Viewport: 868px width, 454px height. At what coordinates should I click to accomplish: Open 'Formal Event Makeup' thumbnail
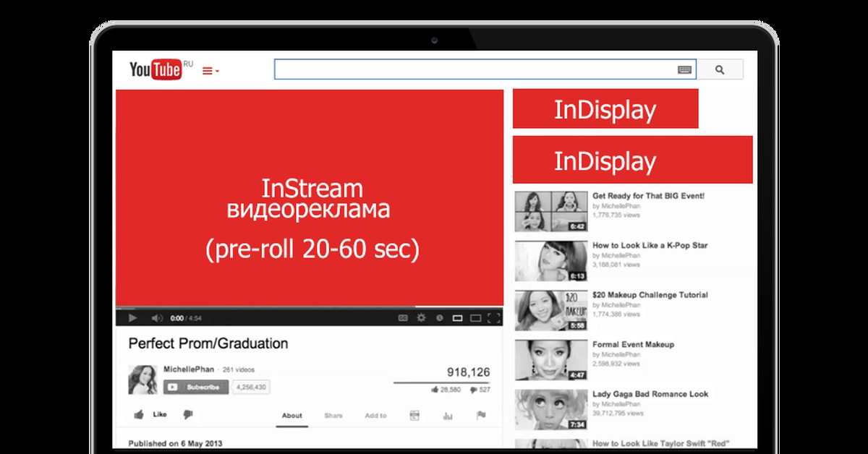click(x=550, y=360)
